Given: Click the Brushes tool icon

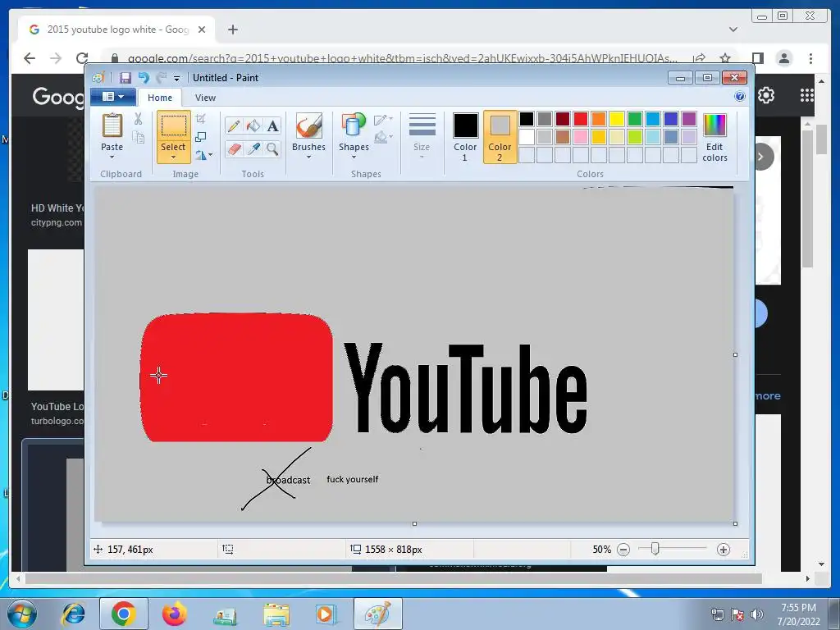Looking at the screenshot, I should point(308,126).
